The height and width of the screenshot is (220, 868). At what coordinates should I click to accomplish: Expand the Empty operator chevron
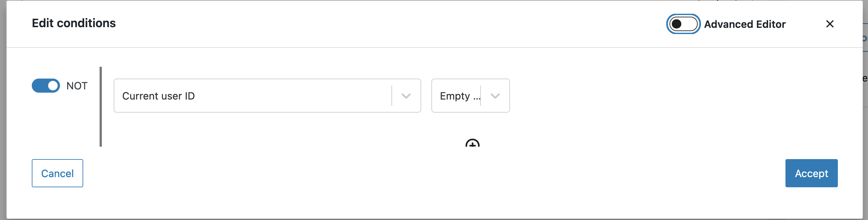[x=495, y=96]
